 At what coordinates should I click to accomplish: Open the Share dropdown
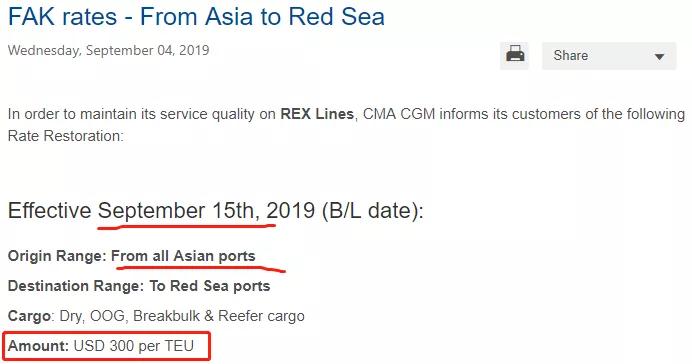pos(609,56)
